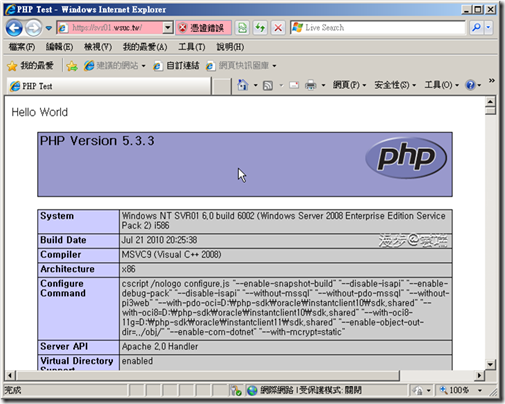This screenshot has height=404, width=505.
Task: Click the read mail icon
Action: [294, 85]
